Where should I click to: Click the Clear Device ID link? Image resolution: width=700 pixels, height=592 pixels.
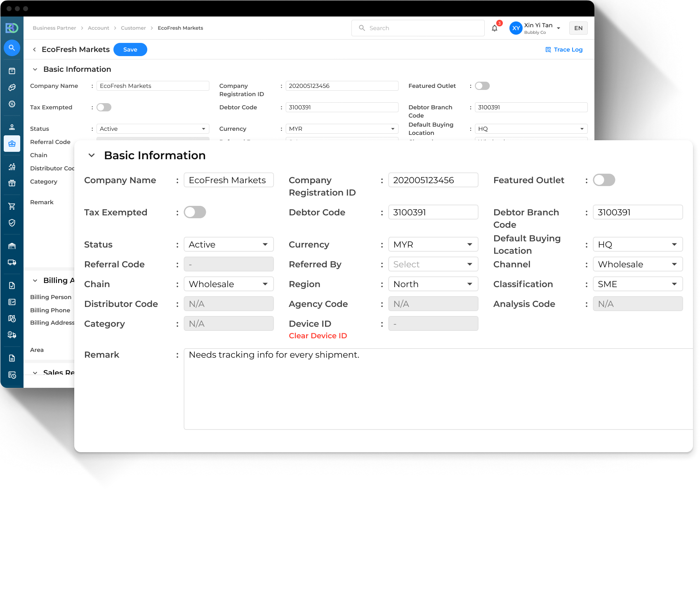point(318,336)
